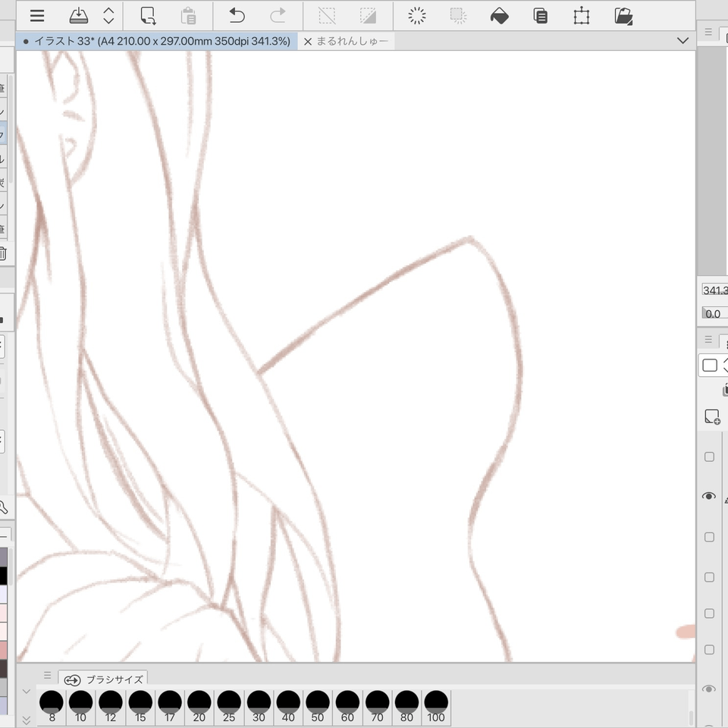Save the canvas with the save icon

[78, 16]
